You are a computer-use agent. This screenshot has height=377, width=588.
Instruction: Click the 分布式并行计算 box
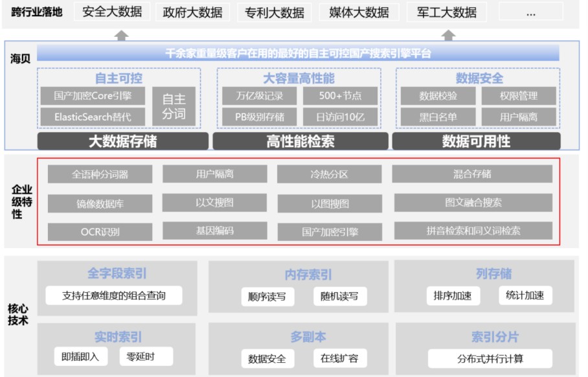[x=490, y=358]
